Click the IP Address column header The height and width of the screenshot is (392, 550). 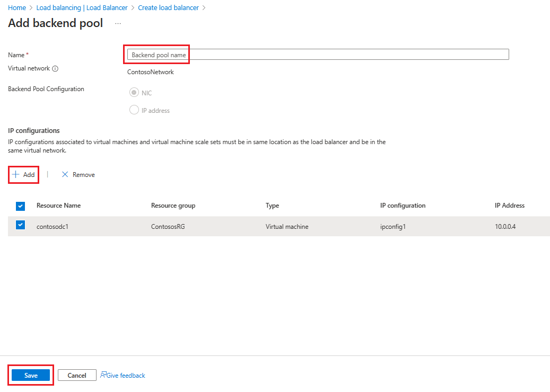pyautogui.click(x=509, y=206)
